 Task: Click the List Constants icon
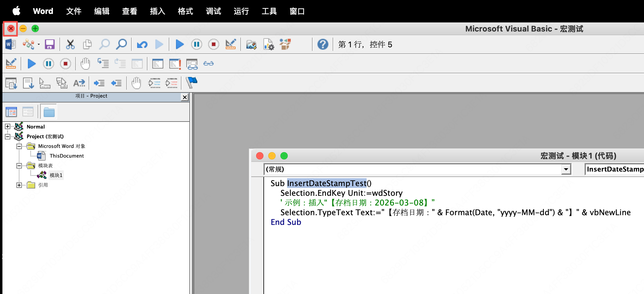coord(28,83)
